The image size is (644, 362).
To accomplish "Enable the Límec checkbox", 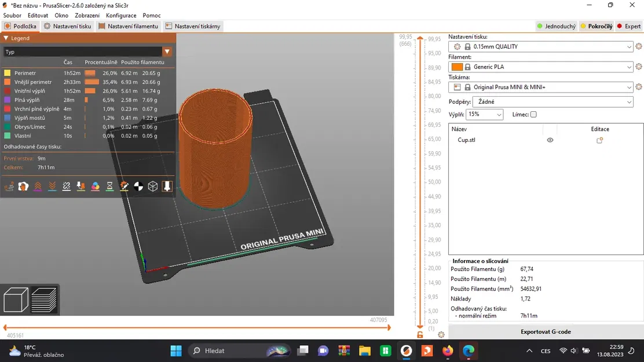I will point(533,115).
